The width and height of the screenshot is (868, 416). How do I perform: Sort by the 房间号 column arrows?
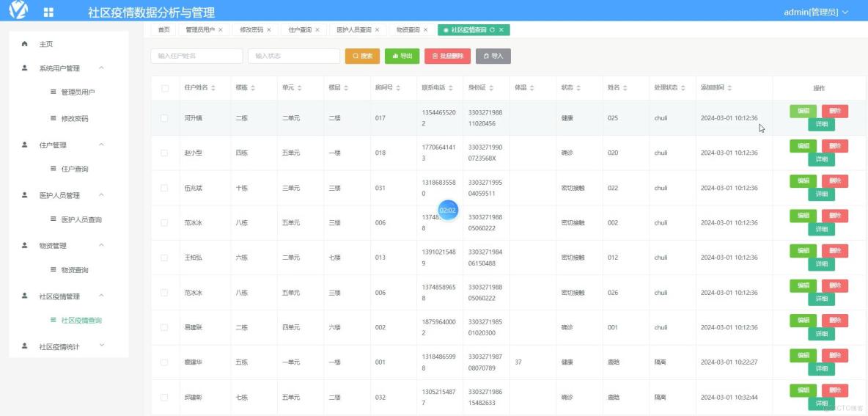coord(399,88)
